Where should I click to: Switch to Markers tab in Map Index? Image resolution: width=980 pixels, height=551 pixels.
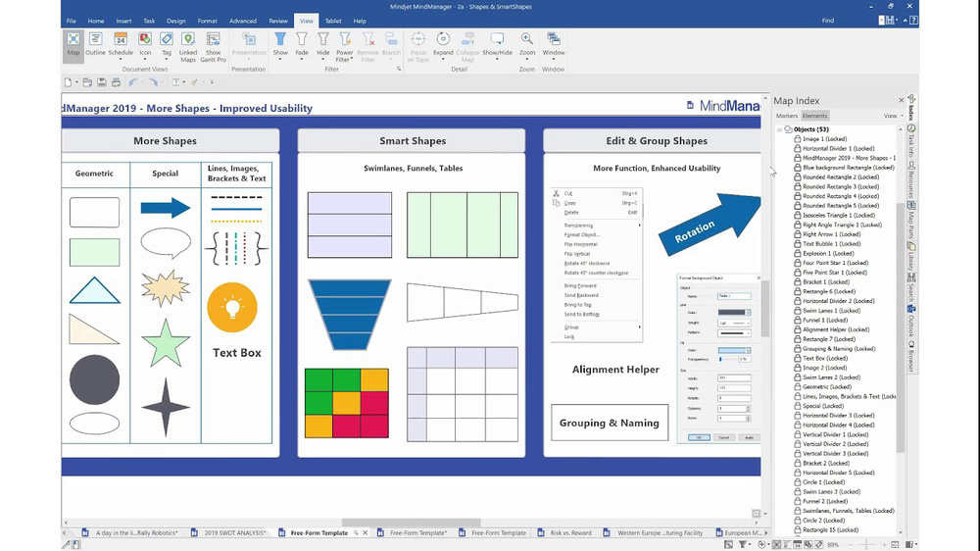point(787,116)
